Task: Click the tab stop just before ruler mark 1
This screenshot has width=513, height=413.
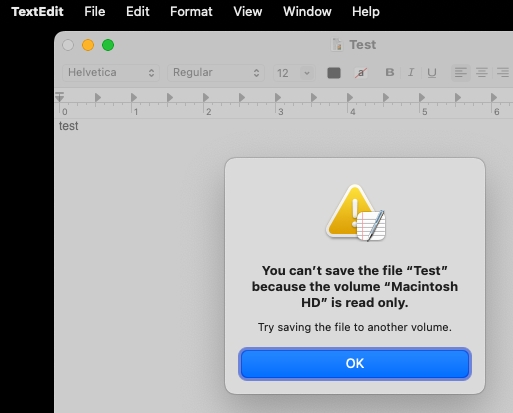Action: coord(98,97)
